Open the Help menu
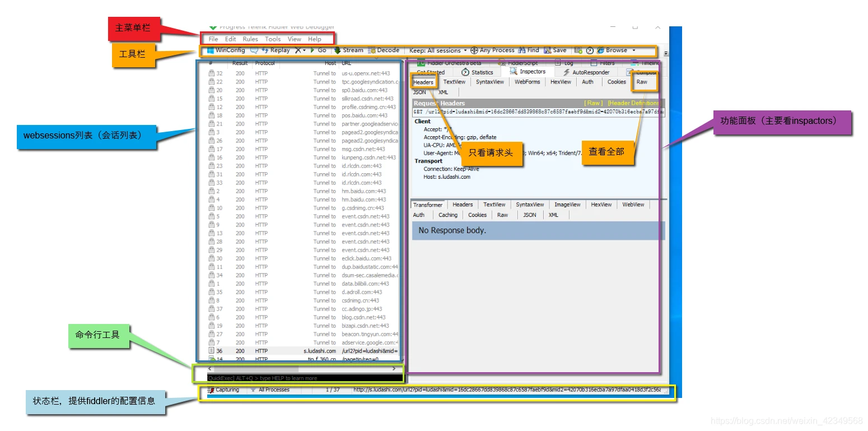Screen dimensions: 868x431 click(315, 39)
